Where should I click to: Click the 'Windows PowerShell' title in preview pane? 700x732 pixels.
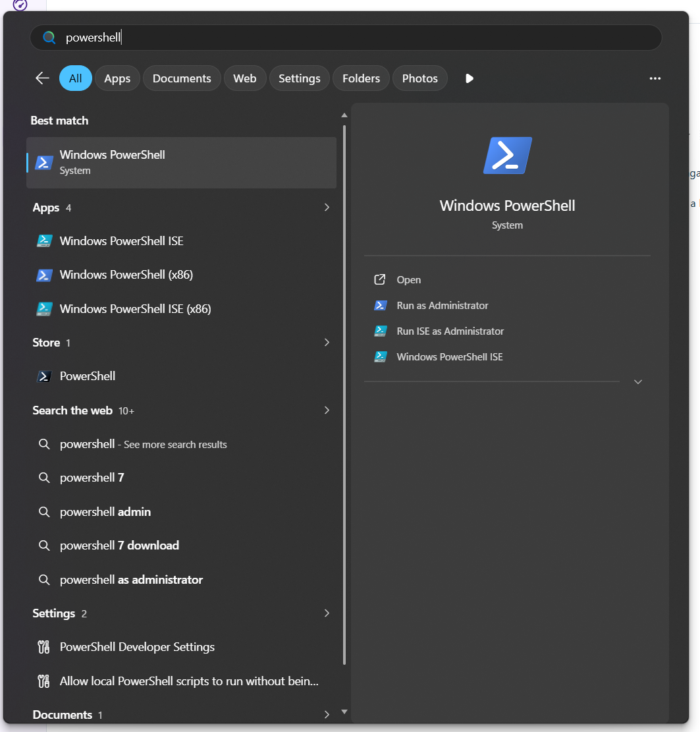pos(507,206)
